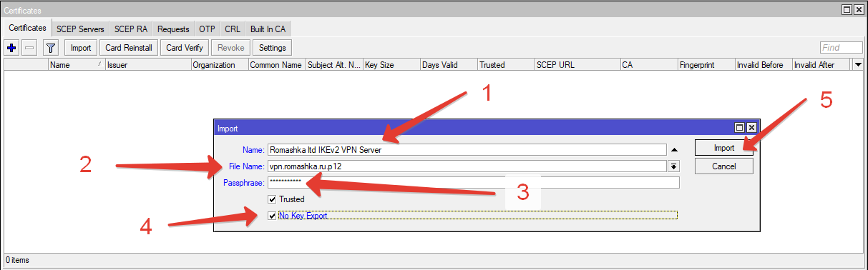Sort by SCEP URL column header

(x=577, y=64)
